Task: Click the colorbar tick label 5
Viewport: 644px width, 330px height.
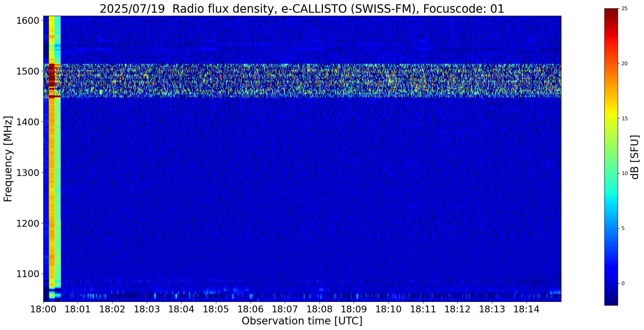Action: tap(623, 229)
